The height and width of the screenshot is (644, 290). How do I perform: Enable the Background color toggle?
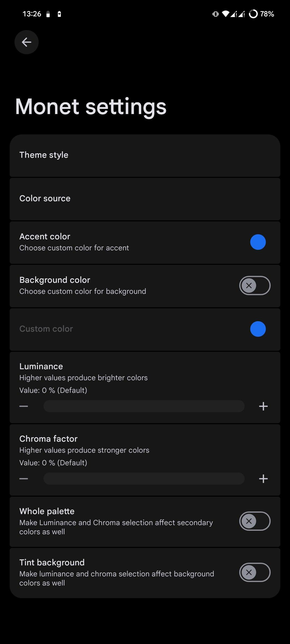(255, 286)
